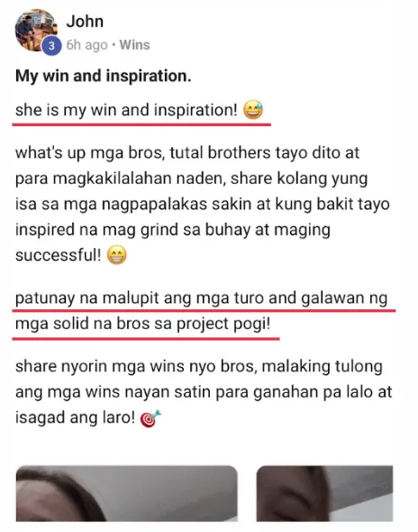Open the author name John
The image size is (418, 532).
[x=85, y=22]
